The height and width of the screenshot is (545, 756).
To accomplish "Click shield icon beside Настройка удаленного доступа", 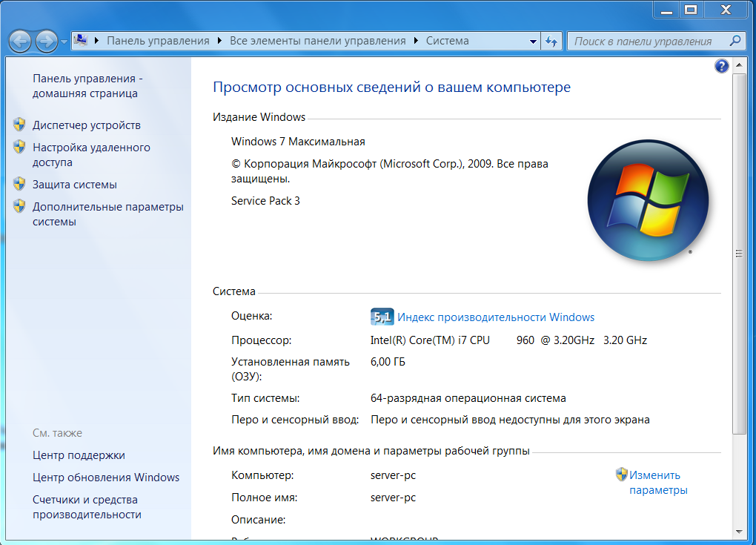I will (19, 147).
